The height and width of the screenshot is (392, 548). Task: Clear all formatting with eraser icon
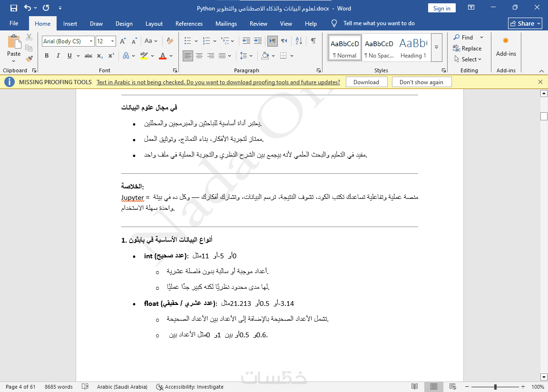pyautogui.click(x=170, y=41)
